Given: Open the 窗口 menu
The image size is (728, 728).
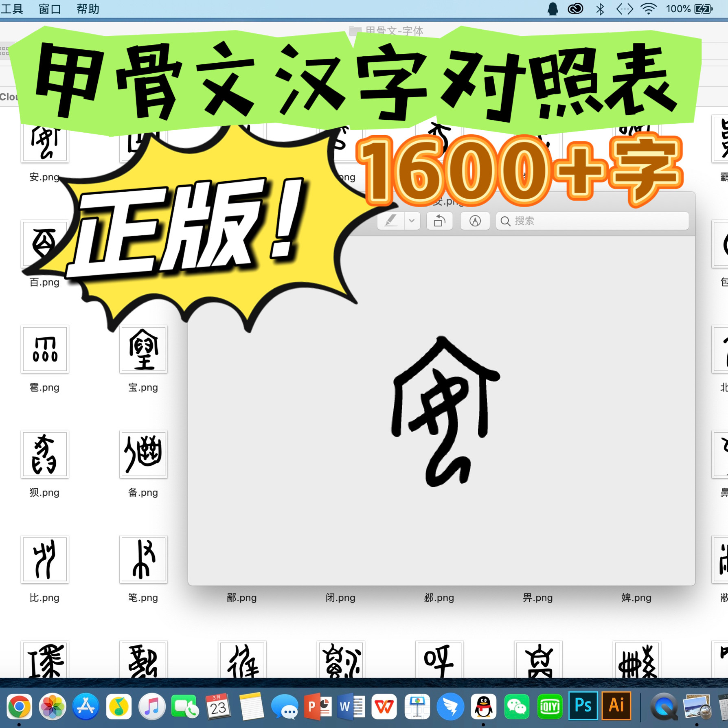Looking at the screenshot, I should [x=49, y=9].
